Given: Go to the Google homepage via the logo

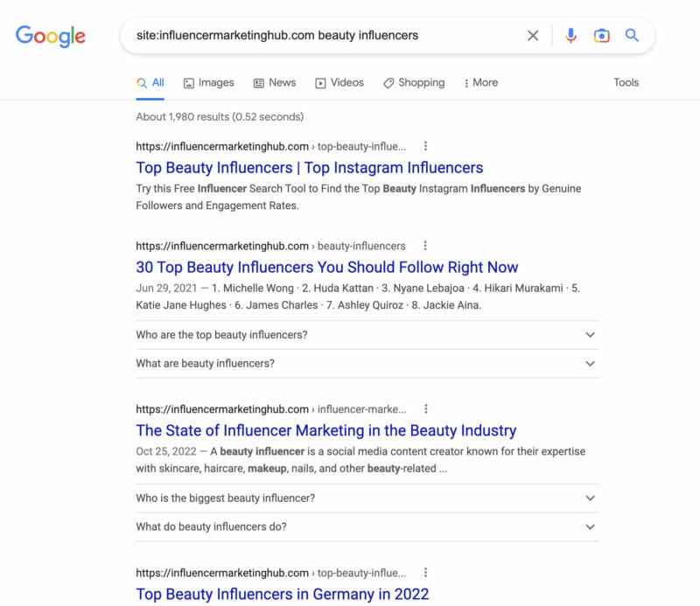Looking at the screenshot, I should coord(50,36).
